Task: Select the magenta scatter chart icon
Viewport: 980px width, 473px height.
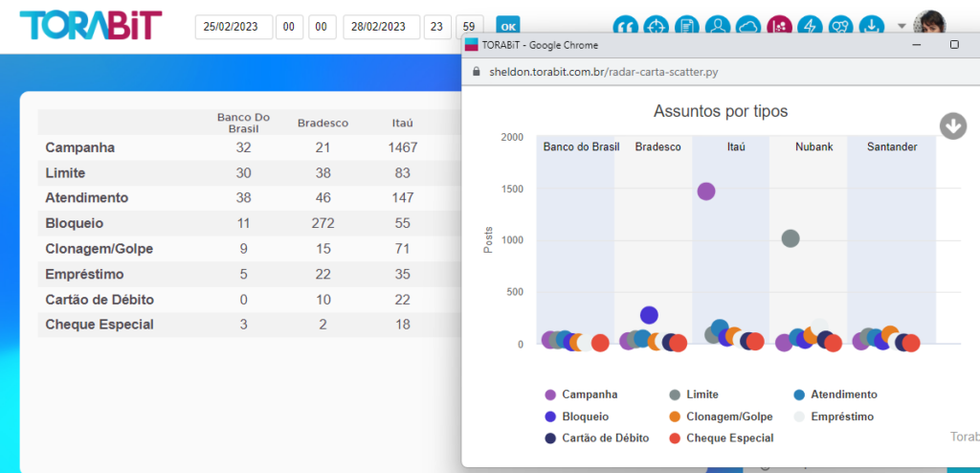Action: tap(779, 26)
